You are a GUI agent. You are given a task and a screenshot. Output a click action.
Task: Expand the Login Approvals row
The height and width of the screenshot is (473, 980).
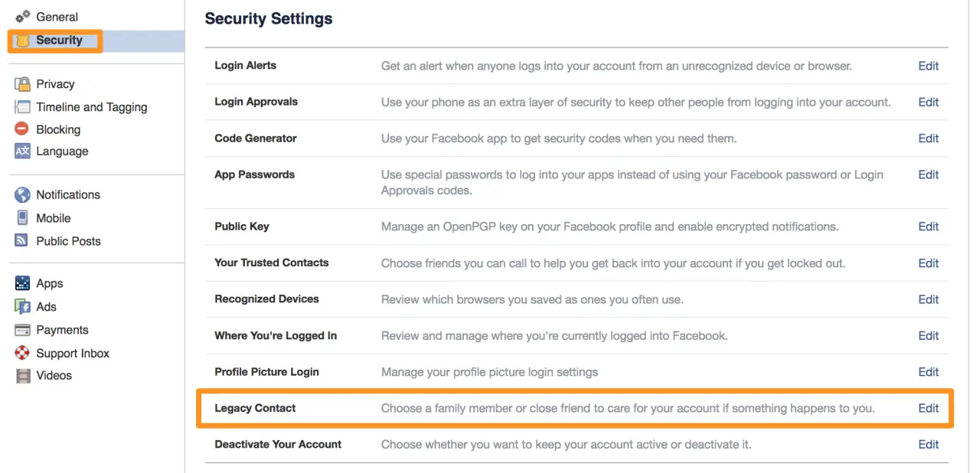coord(256,102)
